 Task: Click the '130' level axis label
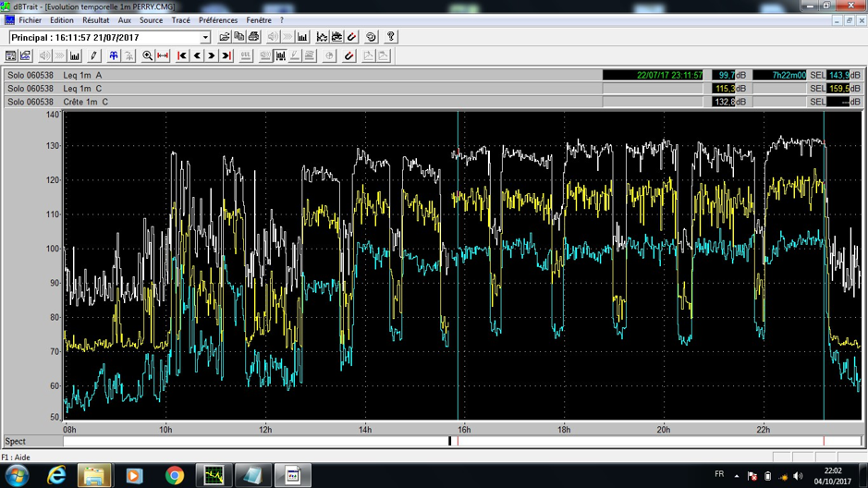coord(52,146)
